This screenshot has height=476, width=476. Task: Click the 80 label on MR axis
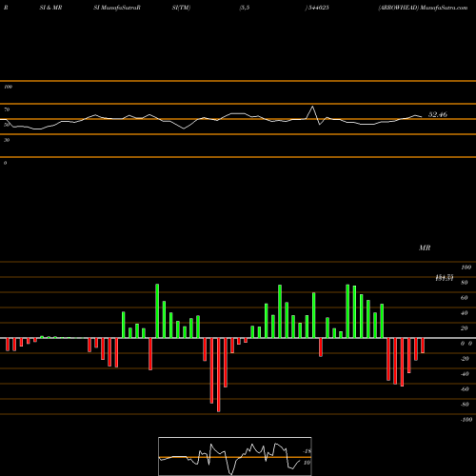[464, 283]
